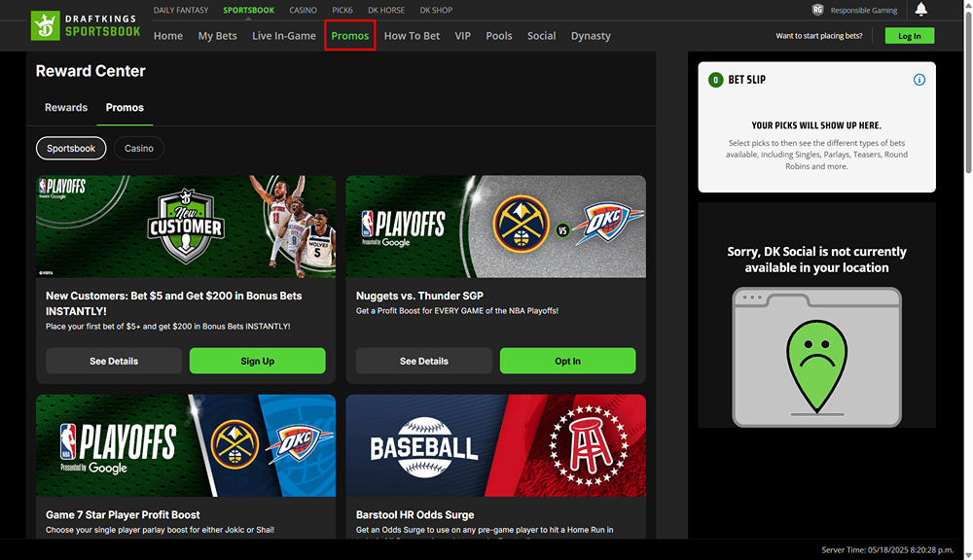Screen dimensions: 973x560
Task: Open the Bet Slip info icon
Action: pos(919,80)
